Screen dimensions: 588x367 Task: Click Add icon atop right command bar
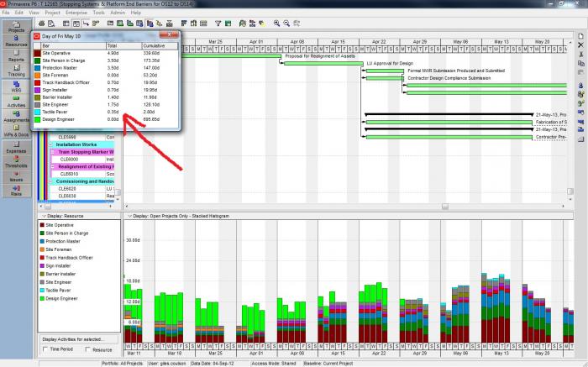pyautogui.click(x=580, y=36)
